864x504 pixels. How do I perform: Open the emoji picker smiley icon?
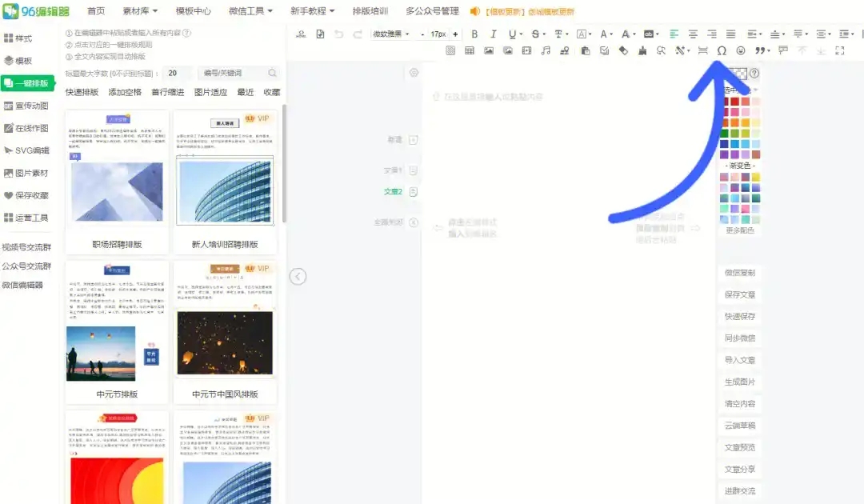coord(741,50)
